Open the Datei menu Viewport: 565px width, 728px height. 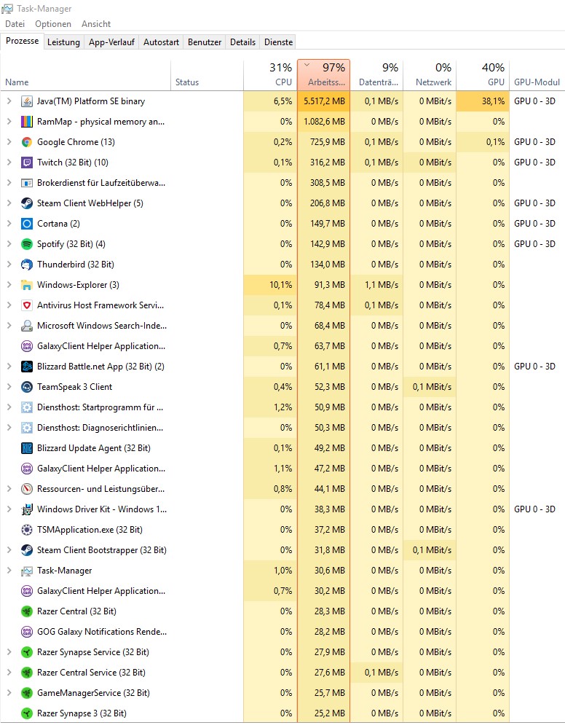pos(15,24)
